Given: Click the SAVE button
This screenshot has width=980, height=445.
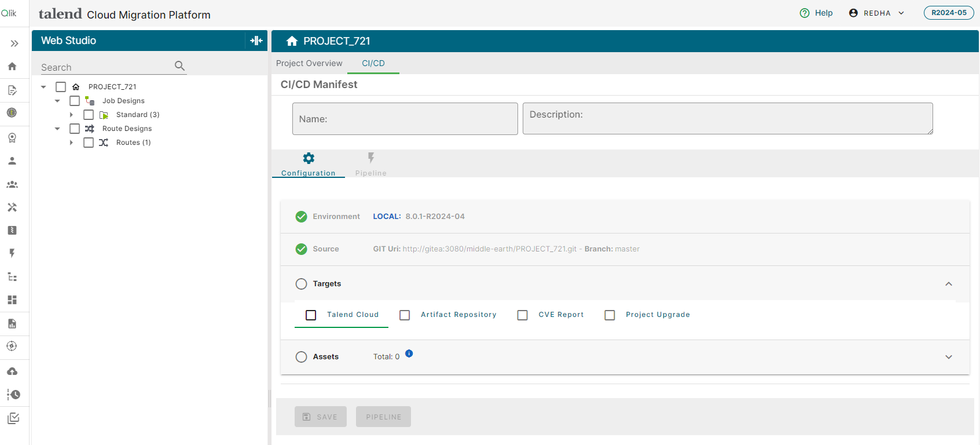Looking at the screenshot, I should pyautogui.click(x=321, y=417).
